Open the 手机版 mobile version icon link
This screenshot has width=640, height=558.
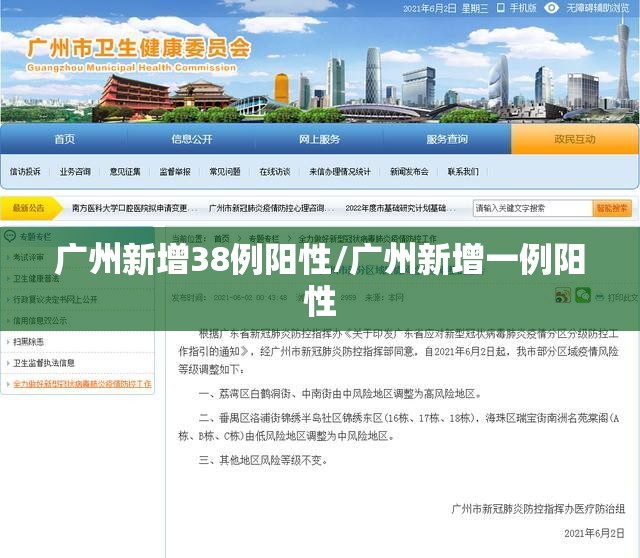[x=500, y=8]
